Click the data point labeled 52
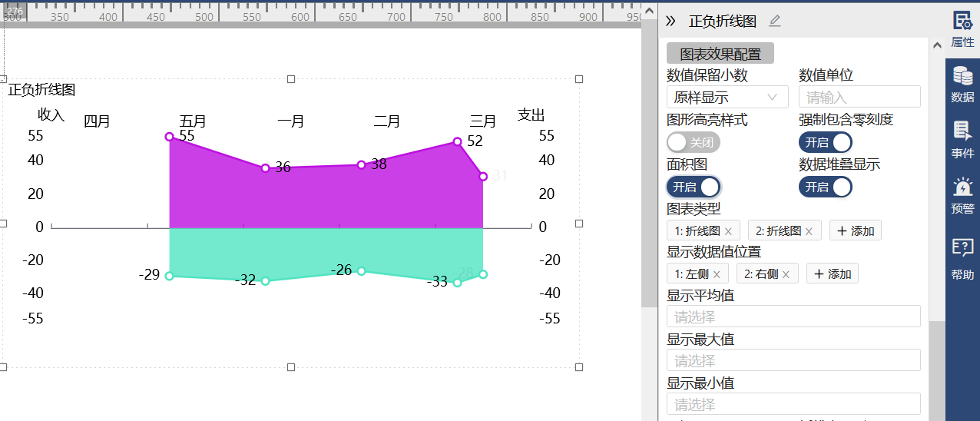This screenshot has height=421, width=980. tap(457, 141)
